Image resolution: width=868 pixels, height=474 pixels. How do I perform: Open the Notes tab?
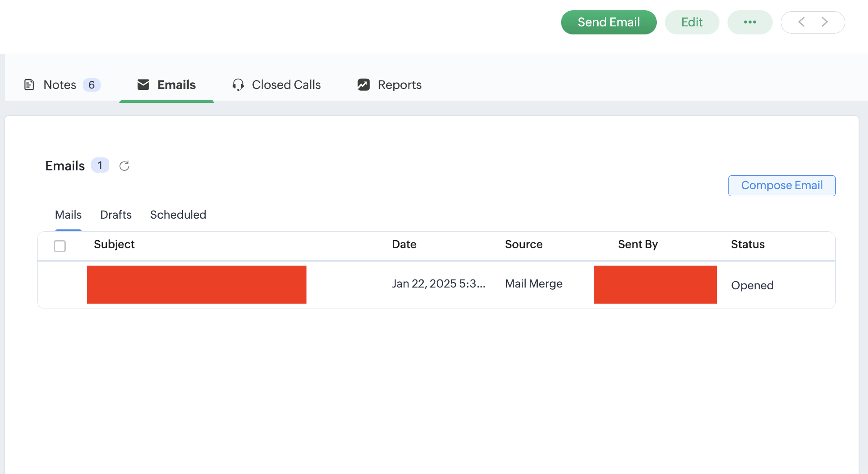point(62,85)
